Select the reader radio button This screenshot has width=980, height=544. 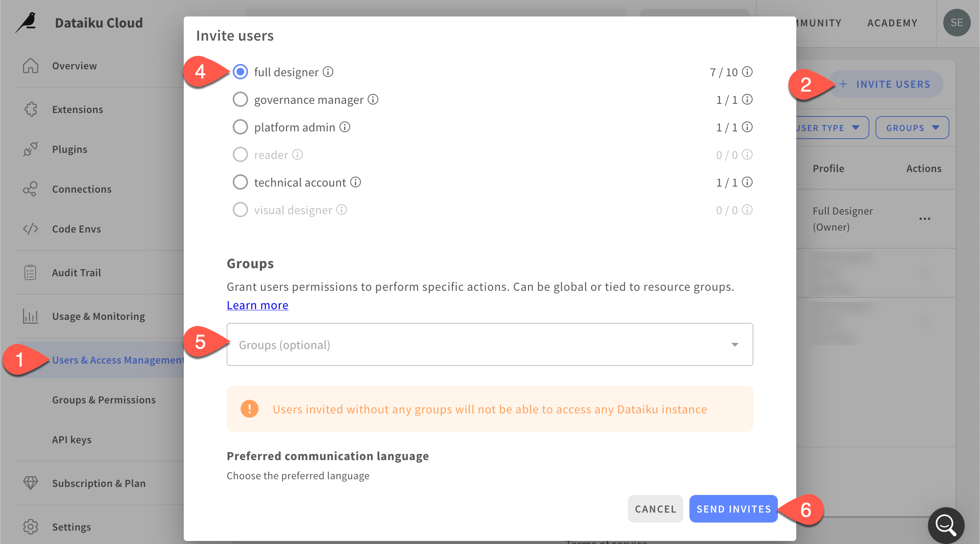[x=240, y=154]
